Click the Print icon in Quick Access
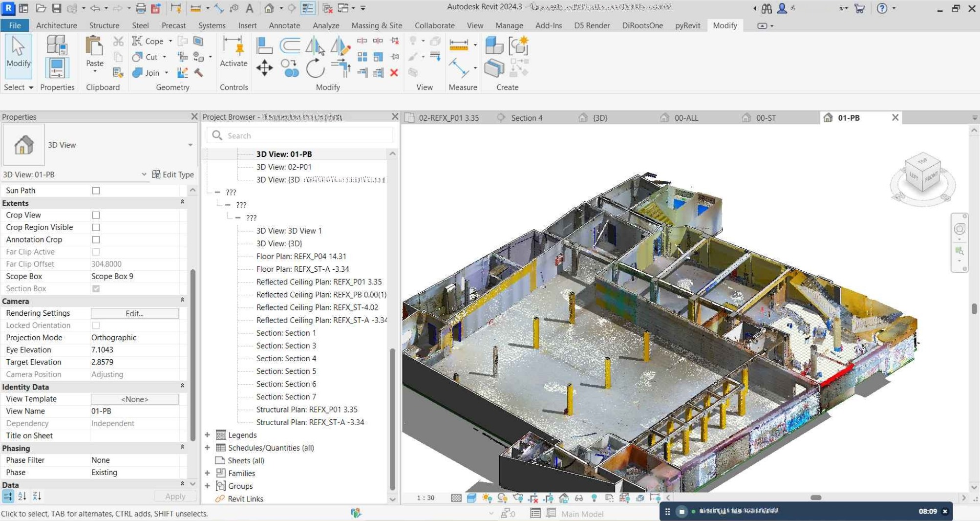This screenshot has height=521, width=980. point(140,8)
